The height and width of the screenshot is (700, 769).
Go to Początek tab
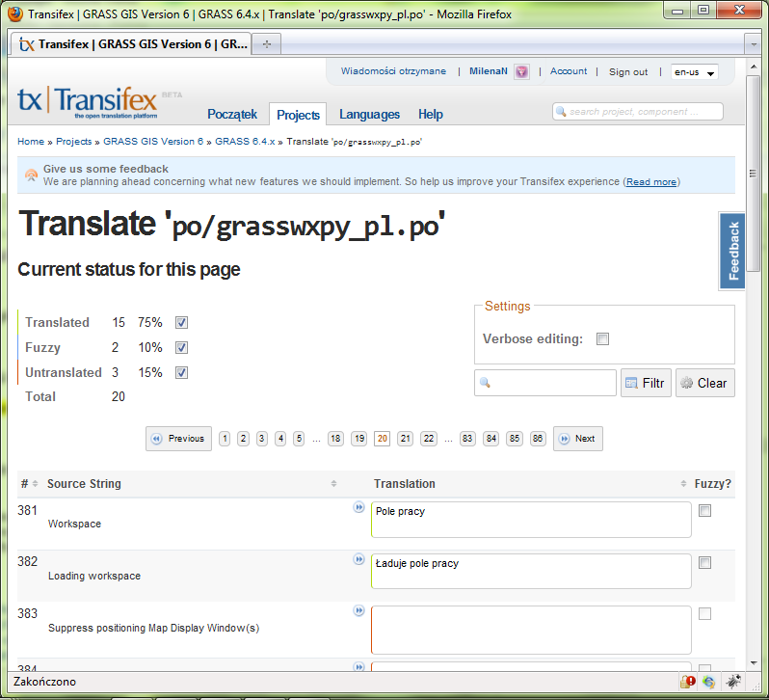click(232, 115)
